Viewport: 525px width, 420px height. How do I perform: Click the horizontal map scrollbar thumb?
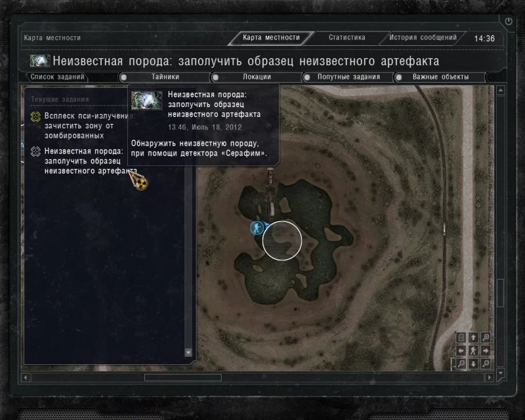[183, 377]
